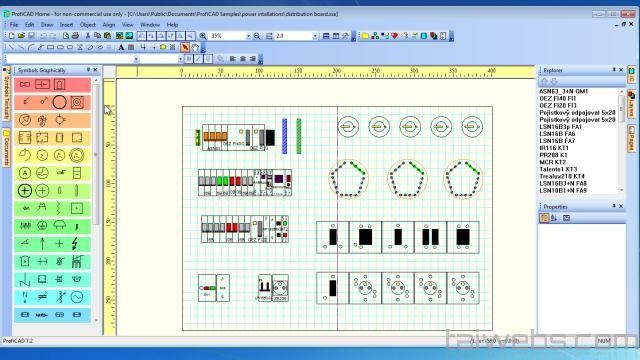640x360 pixels.
Task: Open the Align menu
Action: [x=109, y=25]
